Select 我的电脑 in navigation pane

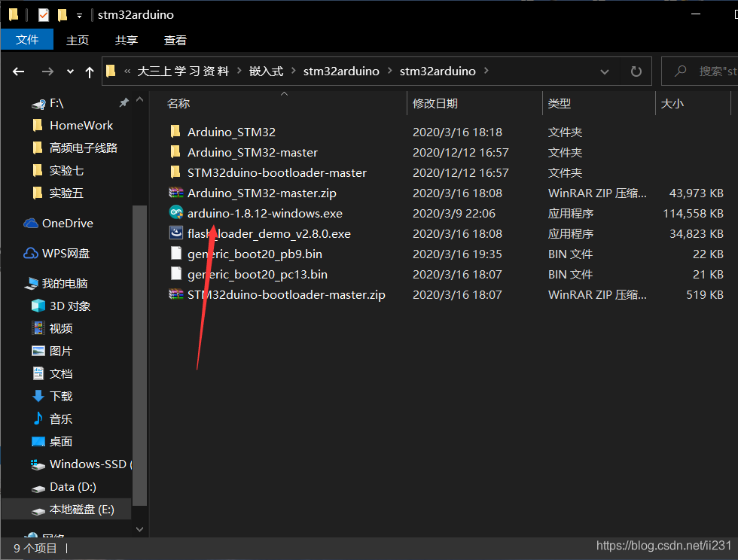point(65,283)
